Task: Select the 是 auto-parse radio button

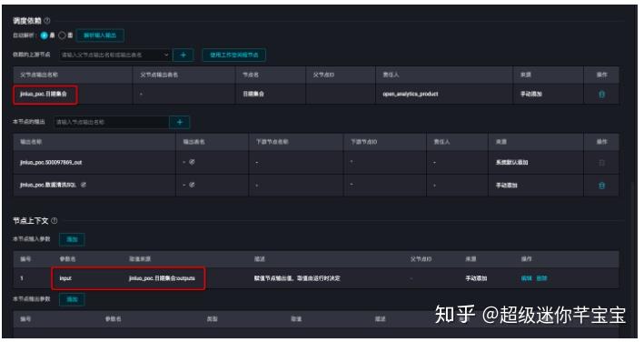Action: pyautogui.click(x=44, y=35)
